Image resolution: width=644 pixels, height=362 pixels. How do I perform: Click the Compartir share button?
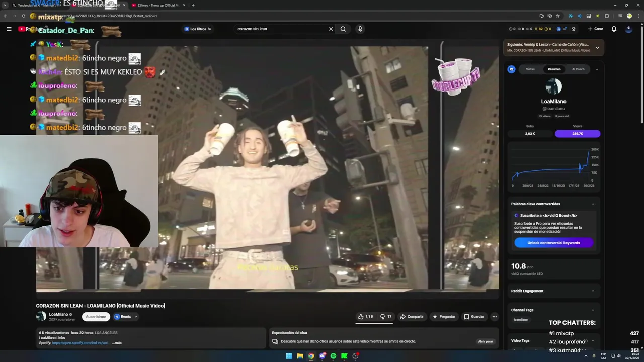pos(412,317)
